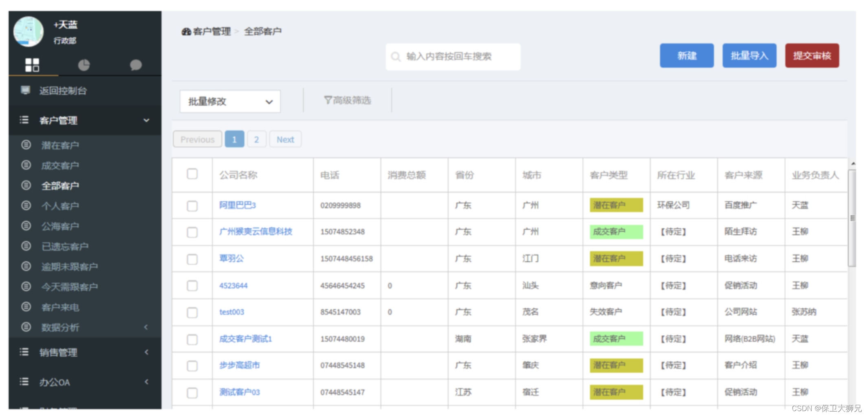Open 已遗忘客户 sidebar item
The width and height of the screenshot is (868, 416).
(65, 246)
